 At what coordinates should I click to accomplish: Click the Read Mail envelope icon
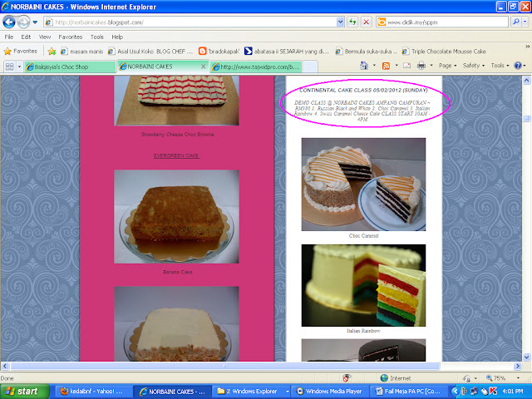[x=406, y=66]
